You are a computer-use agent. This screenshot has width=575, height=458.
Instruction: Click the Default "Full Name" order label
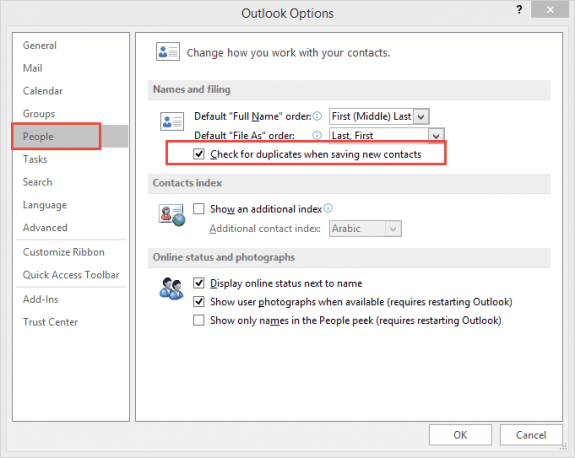click(253, 117)
